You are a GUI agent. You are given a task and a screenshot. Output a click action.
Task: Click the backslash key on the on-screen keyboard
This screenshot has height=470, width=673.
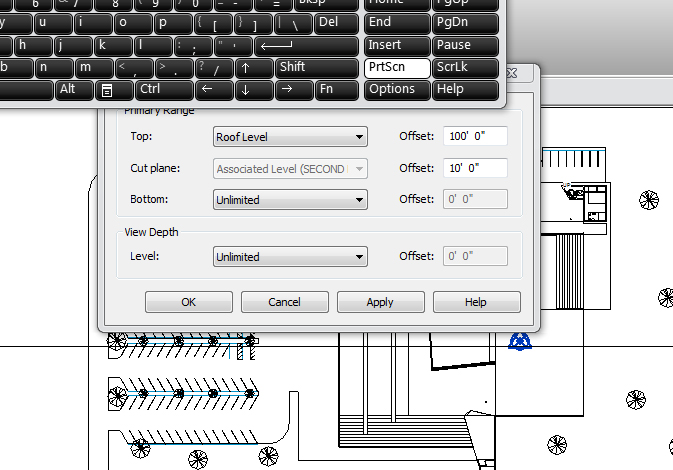point(294,23)
